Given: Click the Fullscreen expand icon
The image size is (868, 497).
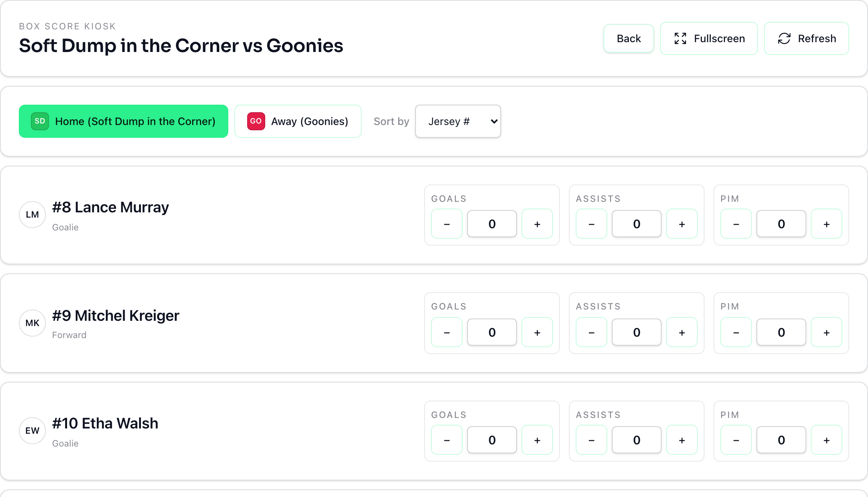Looking at the screenshot, I should coord(680,38).
